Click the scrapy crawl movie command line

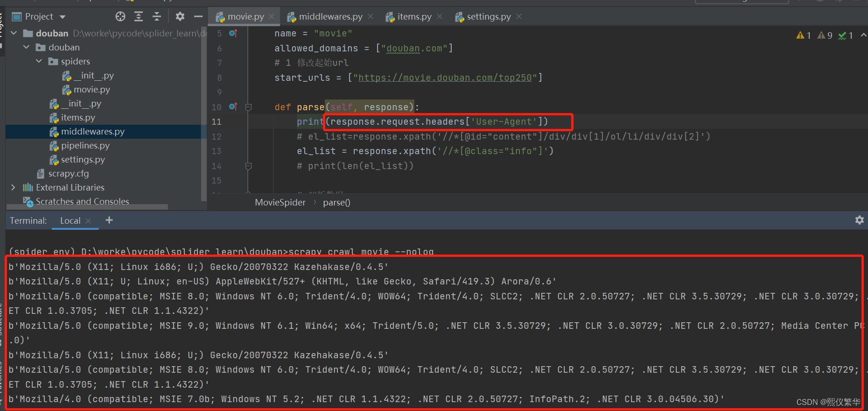(x=221, y=251)
